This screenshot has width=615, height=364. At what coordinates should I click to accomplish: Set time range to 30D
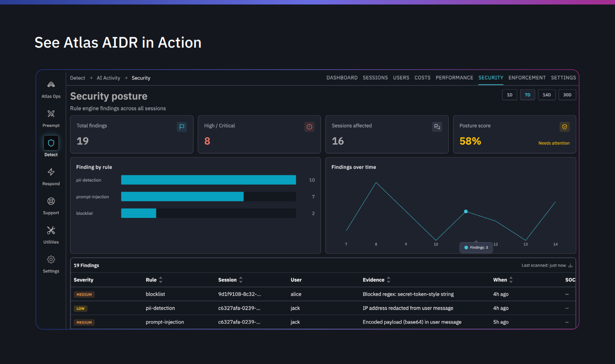click(567, 95)
